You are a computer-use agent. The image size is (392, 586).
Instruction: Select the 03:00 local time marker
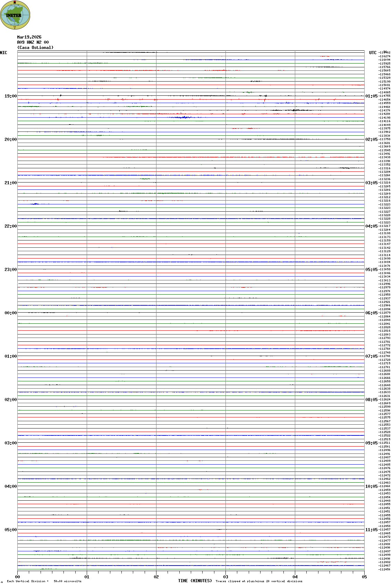click(10, 443)
